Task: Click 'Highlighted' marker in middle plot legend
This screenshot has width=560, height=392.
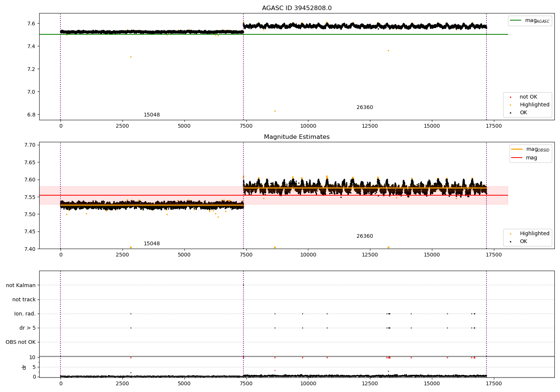Action: [x=510, y=234]
